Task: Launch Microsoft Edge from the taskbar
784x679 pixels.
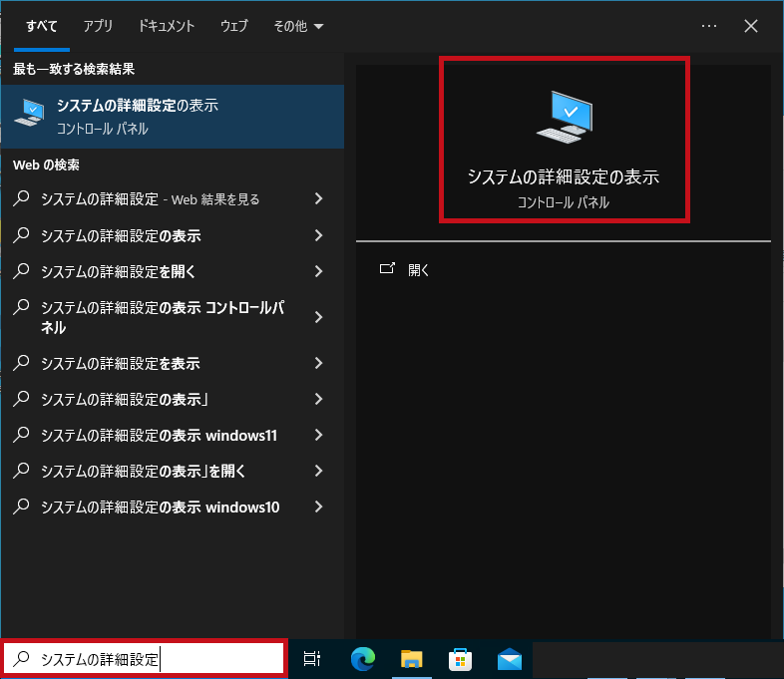Action: (363, 658)
